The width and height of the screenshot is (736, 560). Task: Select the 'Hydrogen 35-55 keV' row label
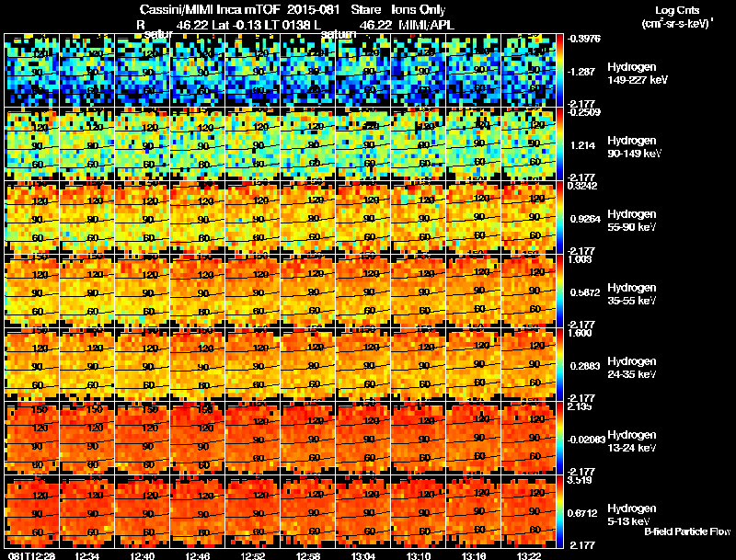click(x=632, y=294)
